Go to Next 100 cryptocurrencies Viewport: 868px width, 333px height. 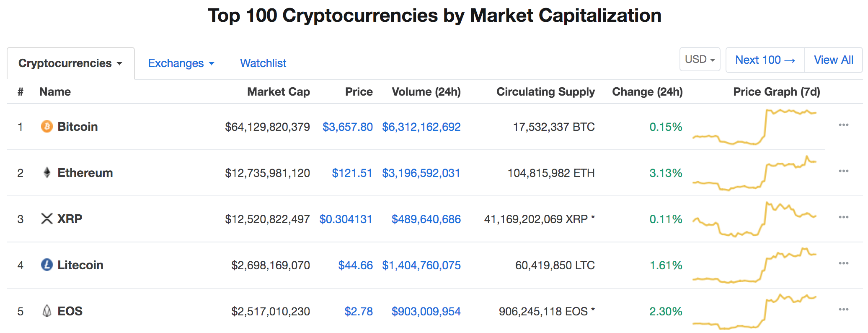click(x=765, y=60)
